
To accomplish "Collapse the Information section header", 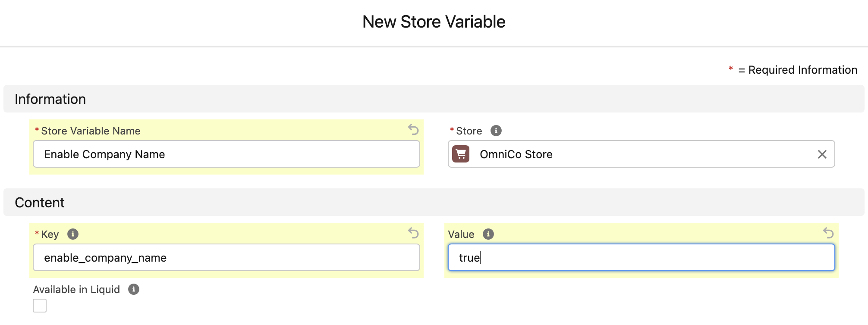I will coord(50,99).
